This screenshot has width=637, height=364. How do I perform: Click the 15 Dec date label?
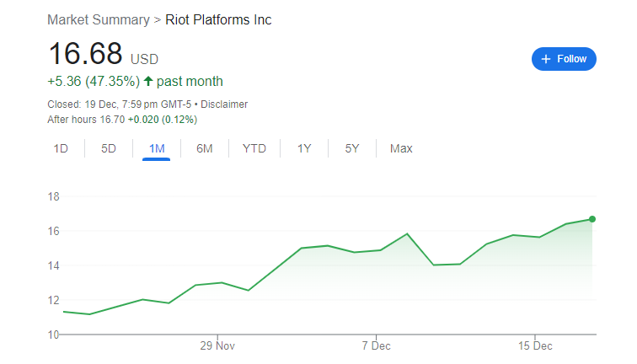tap(535, 345)
